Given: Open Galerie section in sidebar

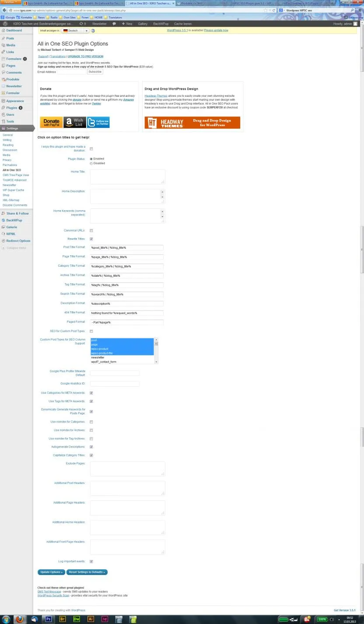Looking at the screenshot, I should [x=12, y=227].
